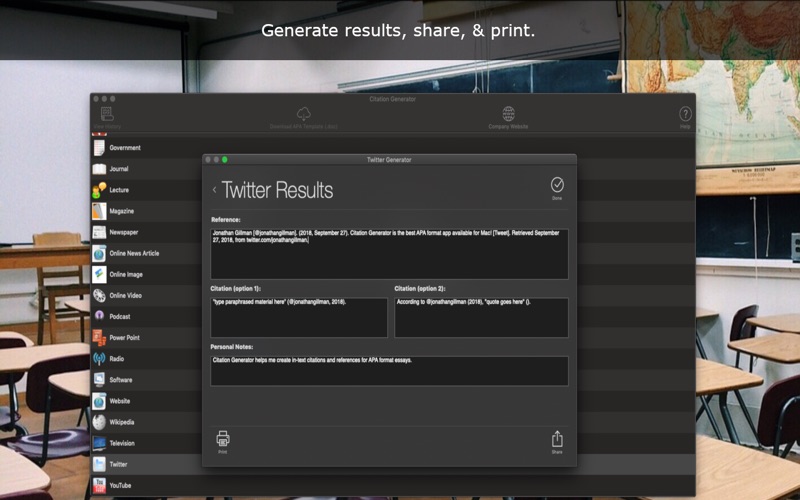
Task: Select the Podcast source type
Action: (120, 316)
